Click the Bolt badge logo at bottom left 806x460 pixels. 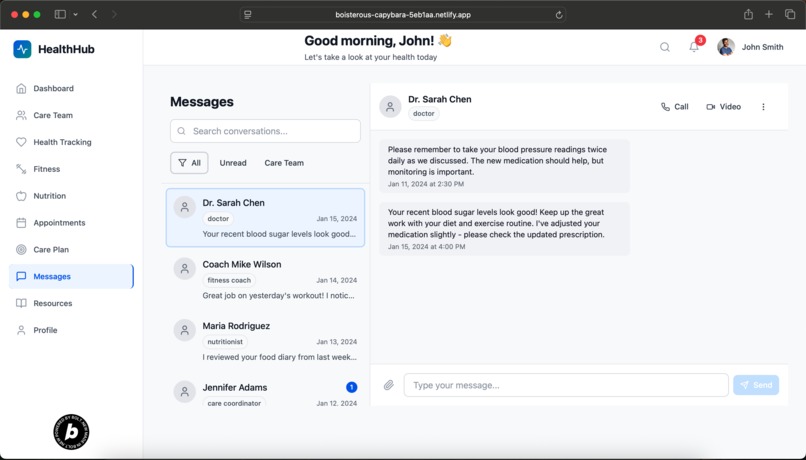71,432
